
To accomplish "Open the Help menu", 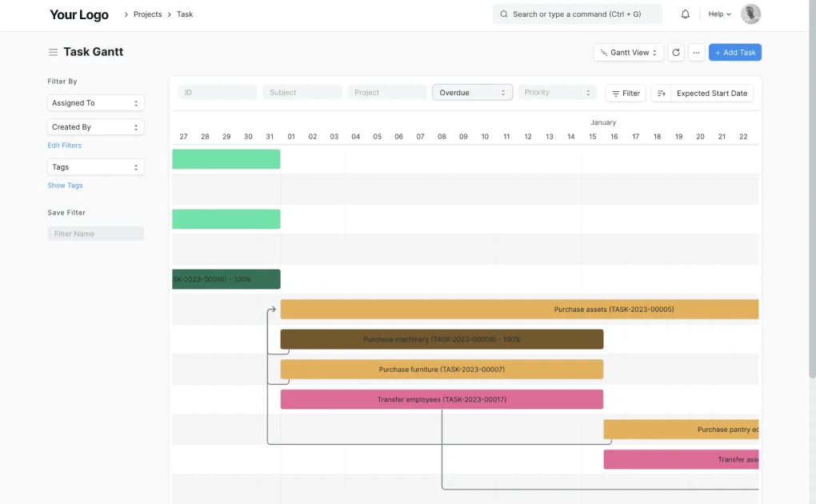I will pyautogui.click(x=718, y=14).
